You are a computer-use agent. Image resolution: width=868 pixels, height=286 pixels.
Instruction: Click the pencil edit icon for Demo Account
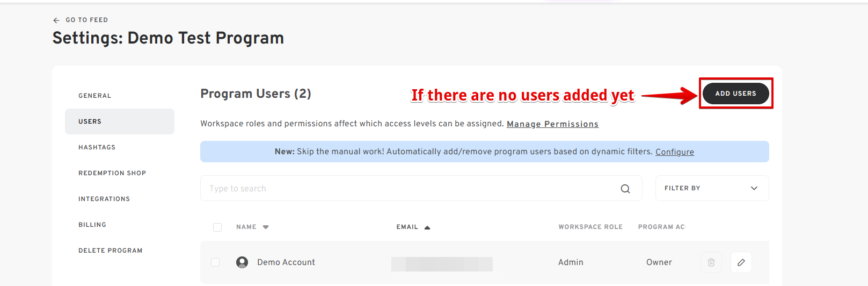tap(741, 262)
